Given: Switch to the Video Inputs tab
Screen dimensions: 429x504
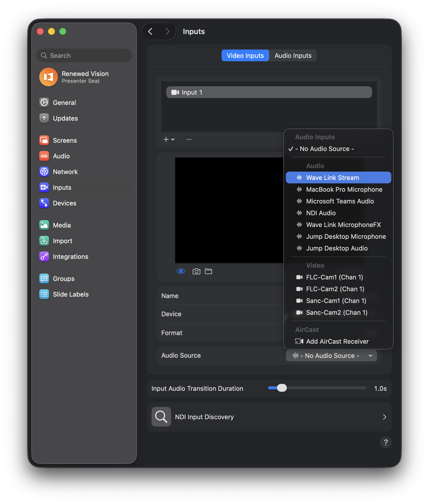Looking at the screenshot, I should 245,56.
